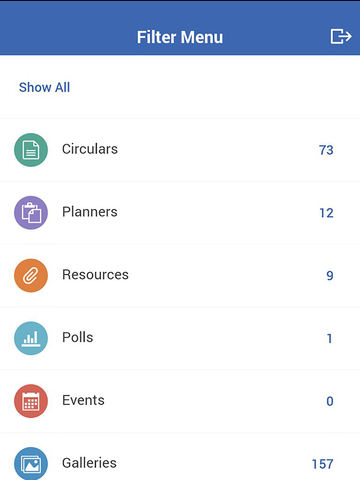Click the red Events calendar icon

tap(31, 401)
